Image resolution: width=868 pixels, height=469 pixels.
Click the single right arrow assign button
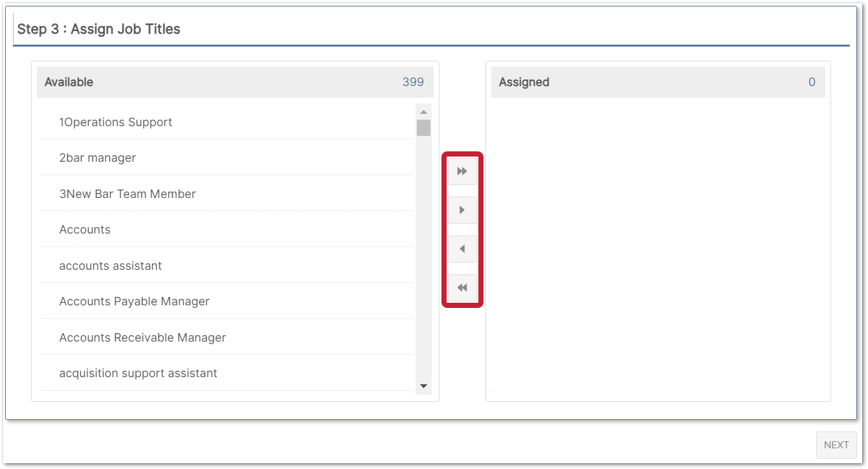coord(462,210)
